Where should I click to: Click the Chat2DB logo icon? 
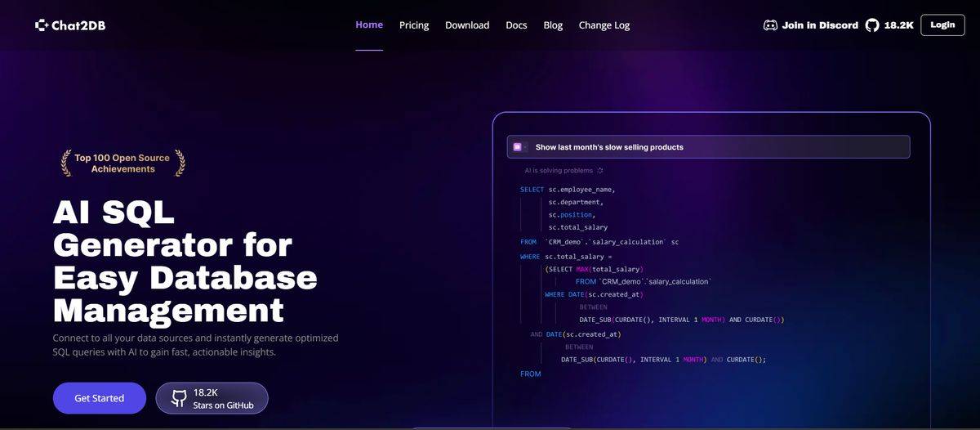[x=42, y=25]
